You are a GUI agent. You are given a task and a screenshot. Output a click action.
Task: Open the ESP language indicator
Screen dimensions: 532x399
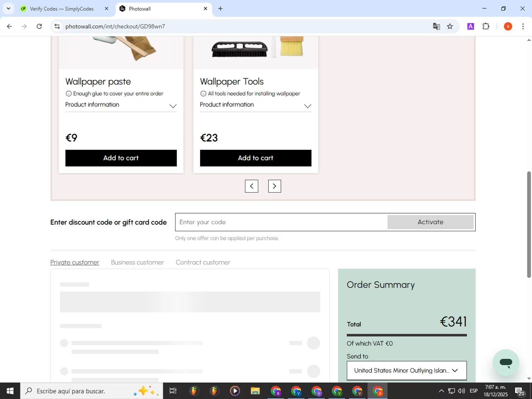pyautogui.click(x=473, y=391)
